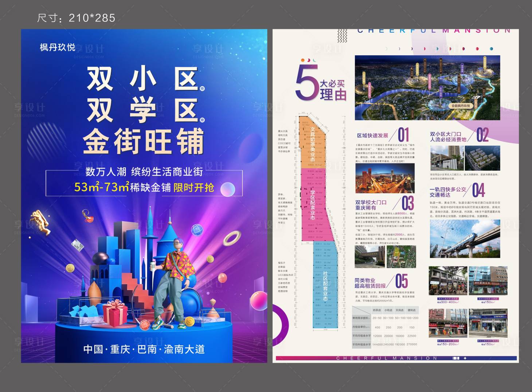
Task: Click the residential gate photo under section 02
Action: coord(447,158)
